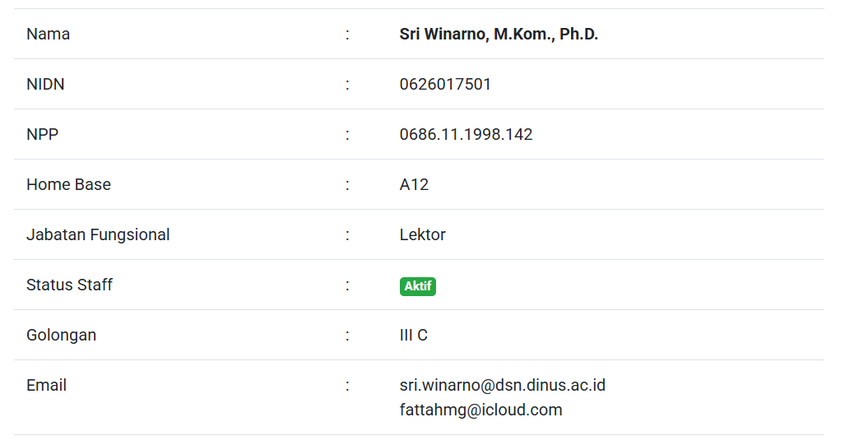Select the NIDN row label
The height and width of the screenshot is (445, 868).
(x=45, y=85)
